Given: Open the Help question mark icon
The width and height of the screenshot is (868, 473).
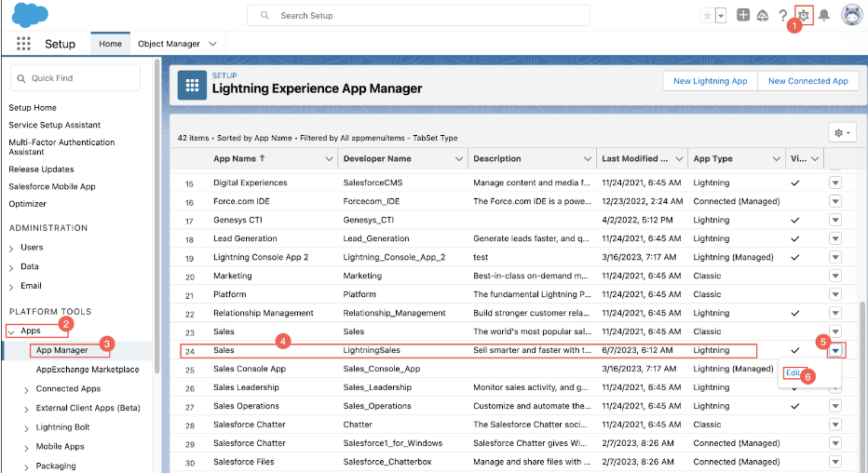Looking at the screenshot, I should click(782, 16).
